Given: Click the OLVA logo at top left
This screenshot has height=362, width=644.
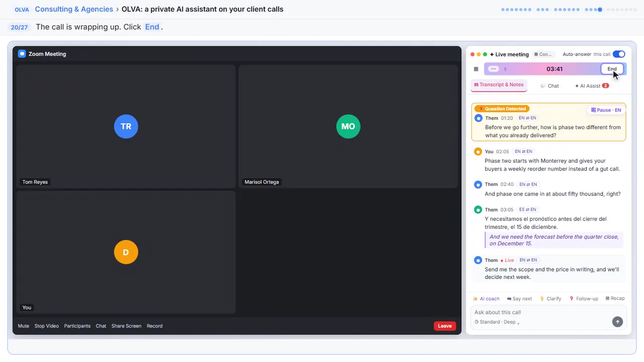Looking at the screenshot, I should [x=22, y=10].
